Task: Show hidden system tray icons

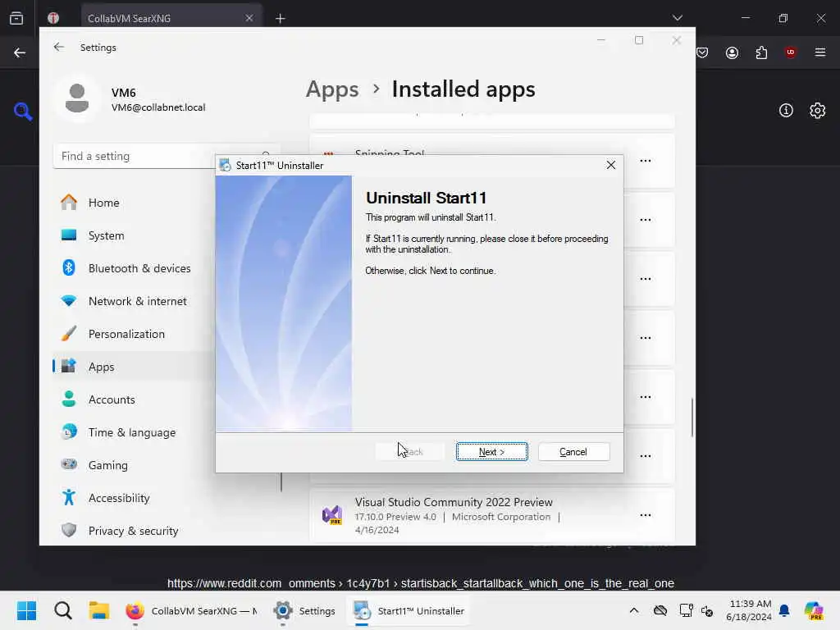Action: (x=634, y=610)
